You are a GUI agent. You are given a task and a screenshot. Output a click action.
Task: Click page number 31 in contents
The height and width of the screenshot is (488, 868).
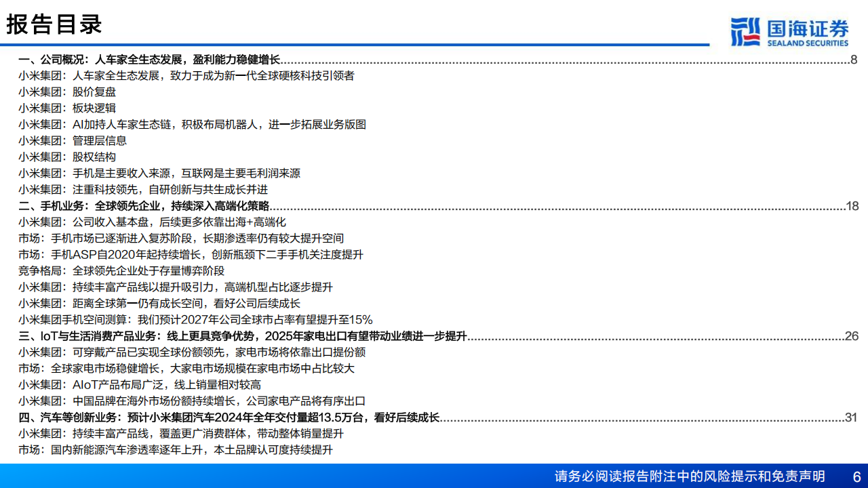[x=852, y=418]
